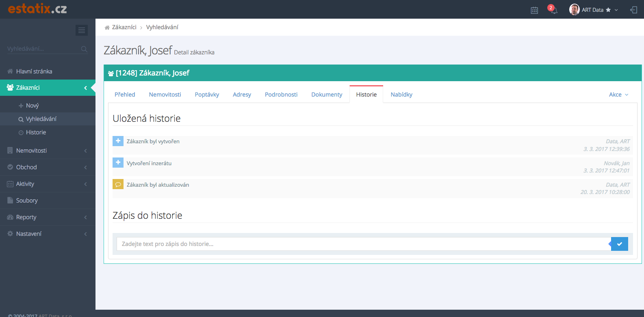This screenshot has width=644, height=317.
Task: Click the clock icon beside sidebar Historie
Action: (x=21, y=133)
